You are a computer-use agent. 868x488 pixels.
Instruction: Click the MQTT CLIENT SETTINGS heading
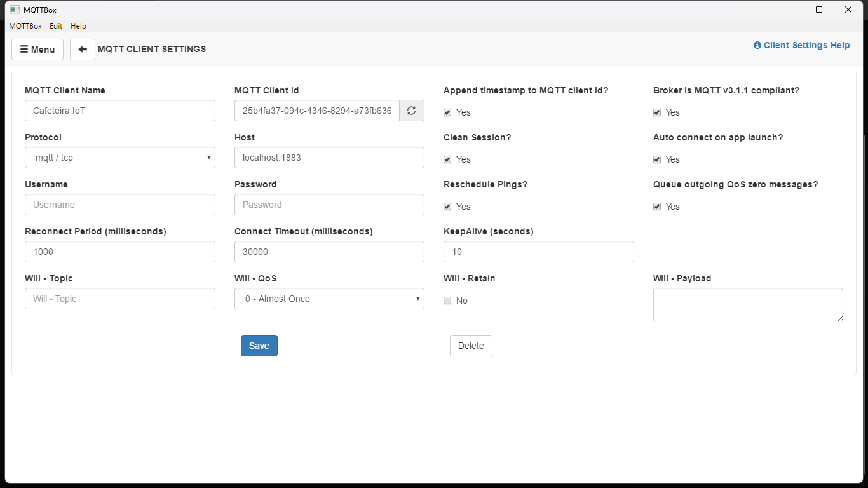[x=152, y=49]
